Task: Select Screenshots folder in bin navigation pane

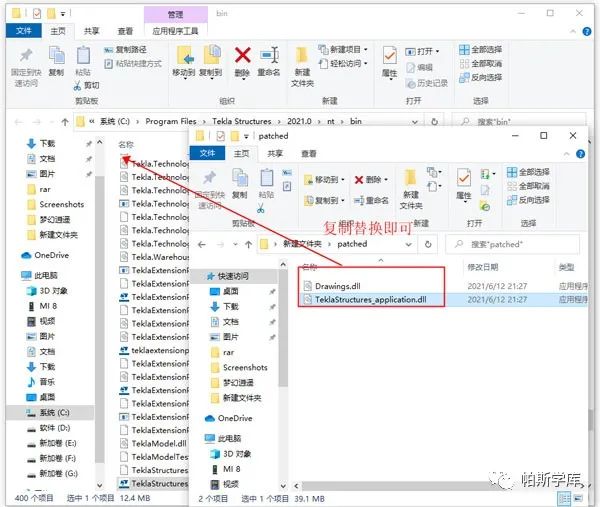Action: 61,204
